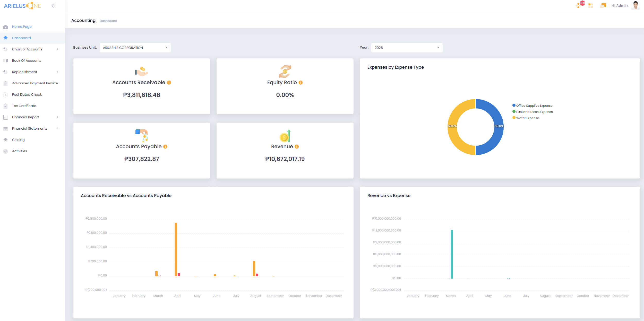The height and width of the screenshot is (321, 644).
Task: Go to Home Page
Action: click(22, 26)
